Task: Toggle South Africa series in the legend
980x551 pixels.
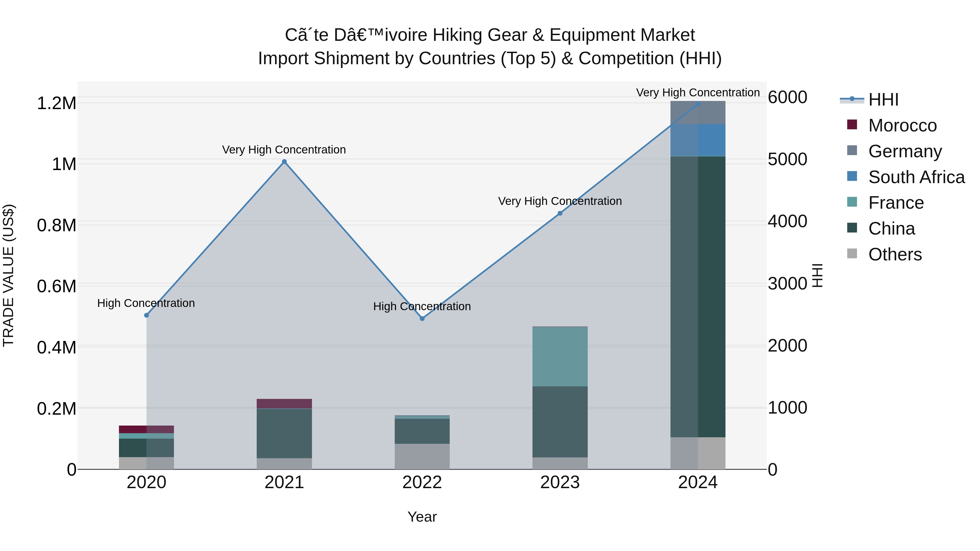Action: click(x=906, y=177)
